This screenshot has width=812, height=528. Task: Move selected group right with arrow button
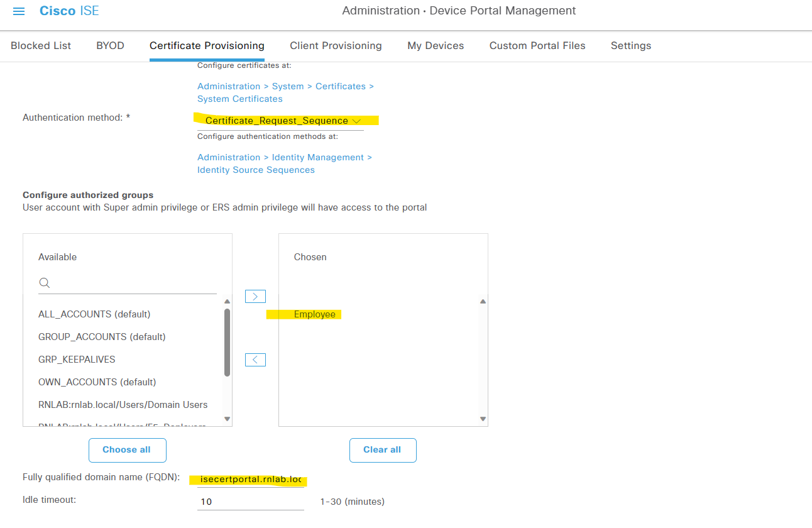(255, 296)
